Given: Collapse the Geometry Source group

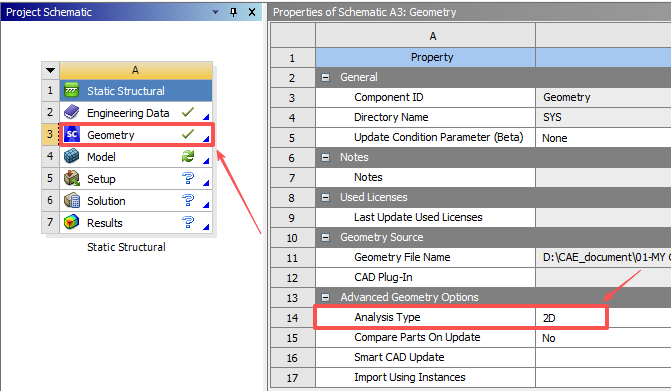Looking at the screenshot, I should point(325,237).
